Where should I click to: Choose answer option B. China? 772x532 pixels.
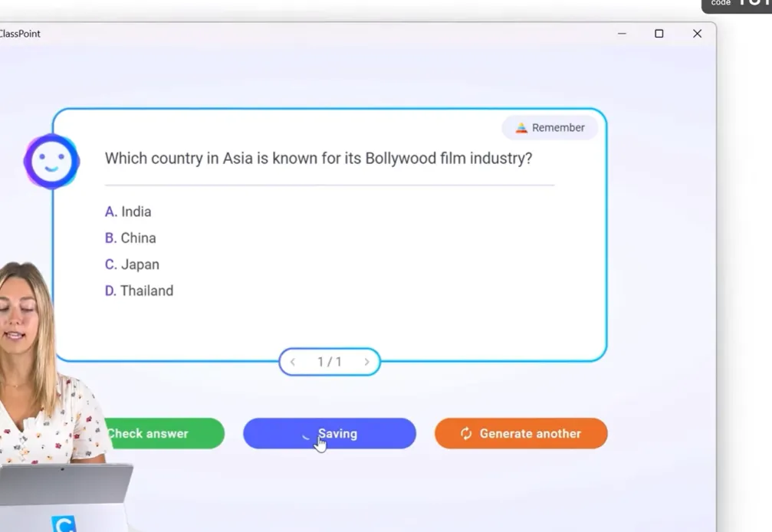130,238
